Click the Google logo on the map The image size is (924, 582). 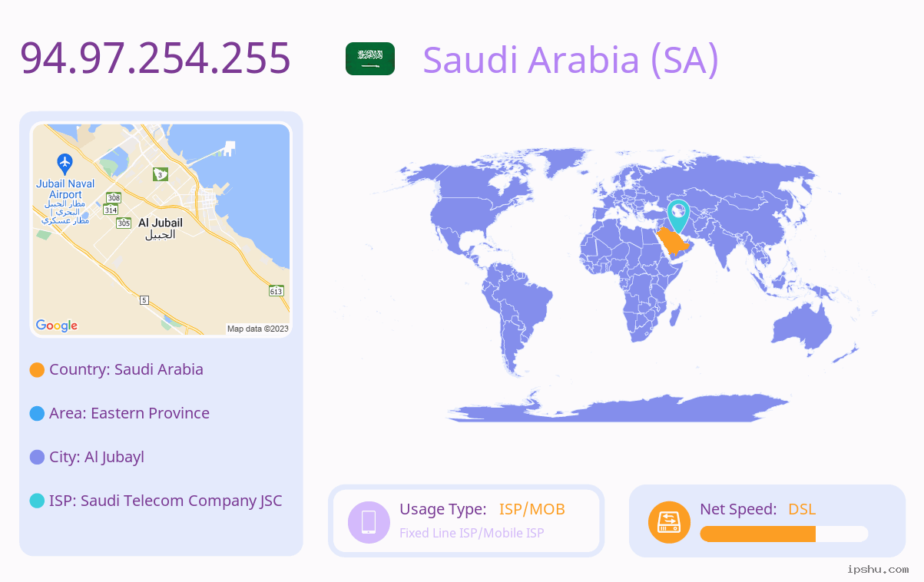(x=57, y=326)
